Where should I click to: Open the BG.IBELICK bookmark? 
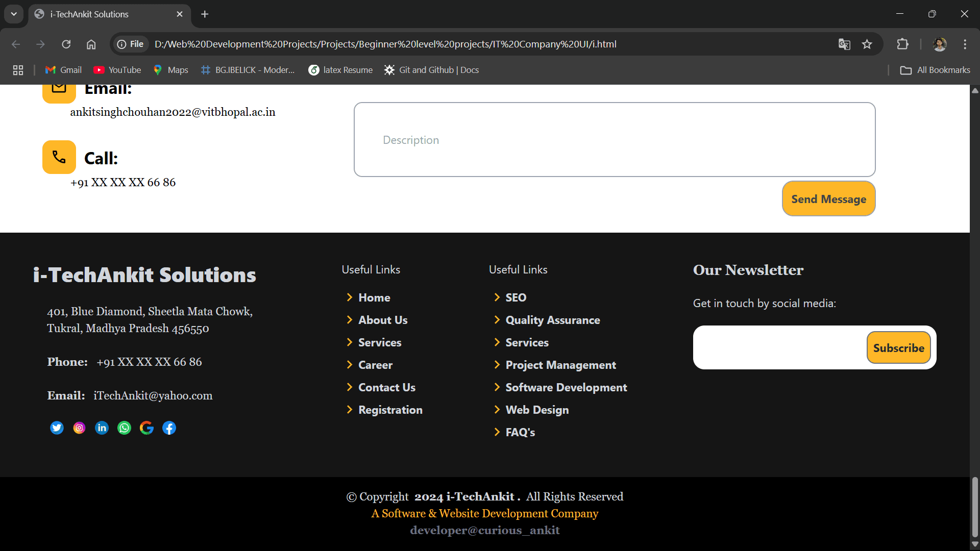pos(248,70)
